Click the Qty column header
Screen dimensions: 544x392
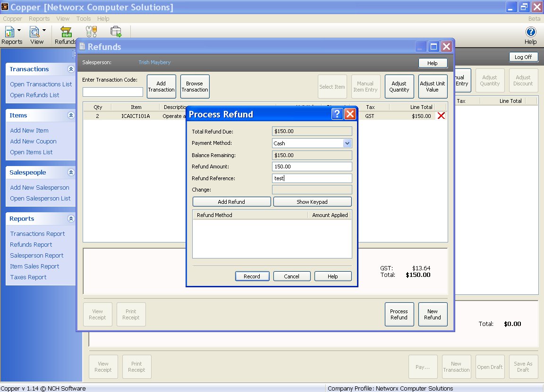tap(98, 107)
